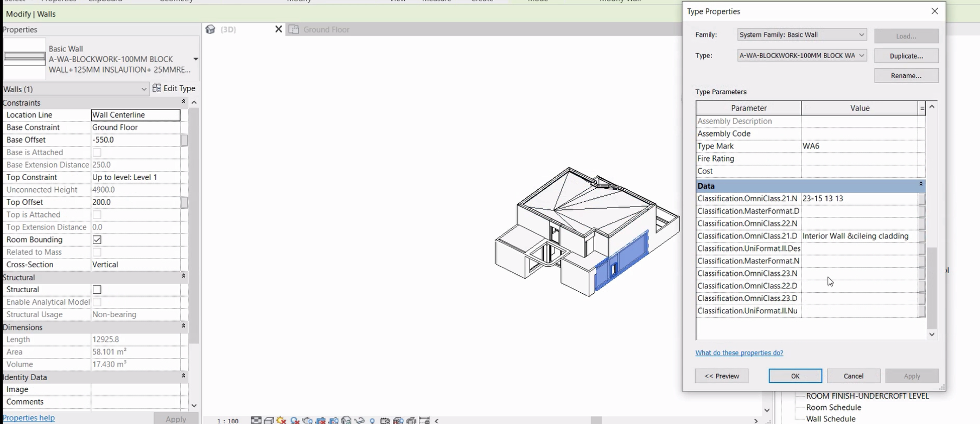
Task: Click the Unlocked 3D View house icon
Action: point(346,421)
